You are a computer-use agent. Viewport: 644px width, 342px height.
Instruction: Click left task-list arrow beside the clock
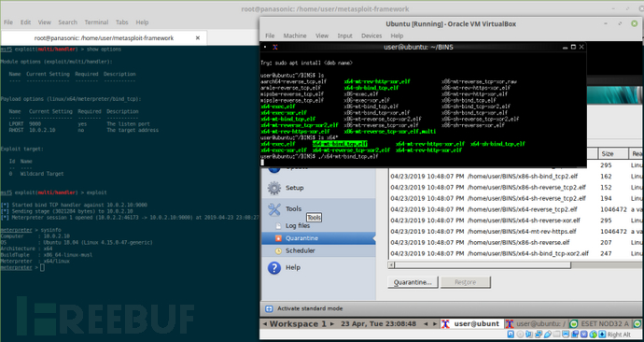tap(426, 324)
